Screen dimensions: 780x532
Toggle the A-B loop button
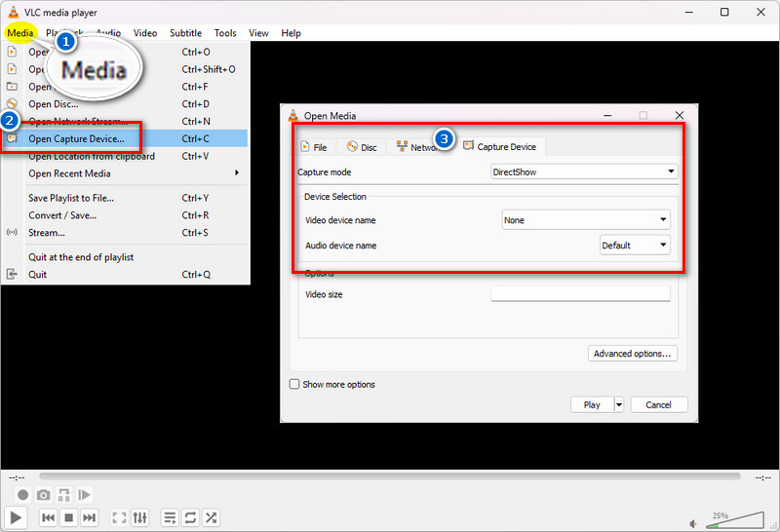tap(64, 495)
